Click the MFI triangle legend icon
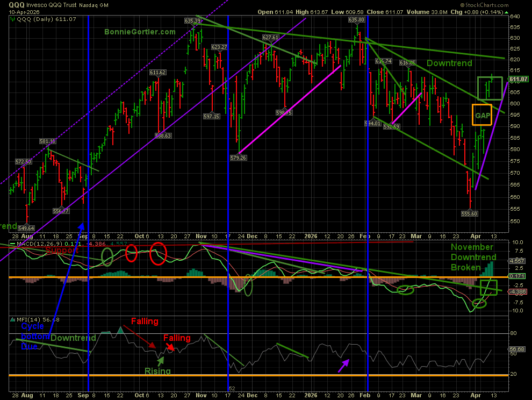Screen dimensions: 532x400 coord(12,320)
